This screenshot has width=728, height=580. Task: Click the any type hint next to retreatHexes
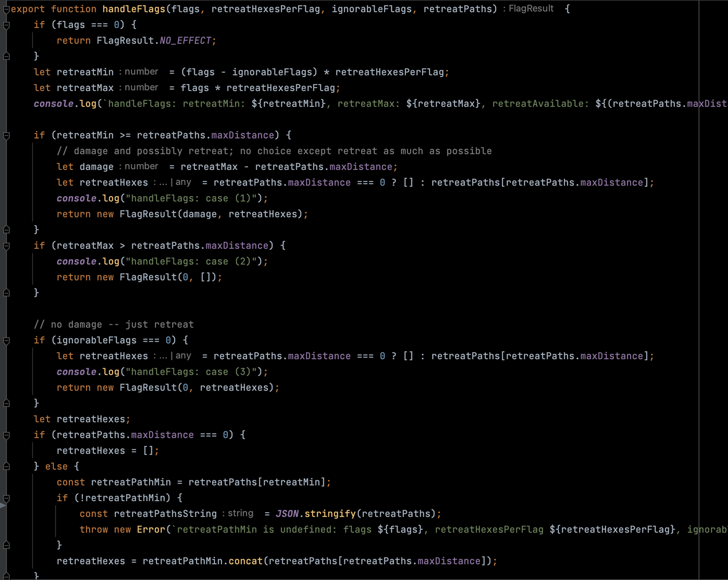click(183, 182)
